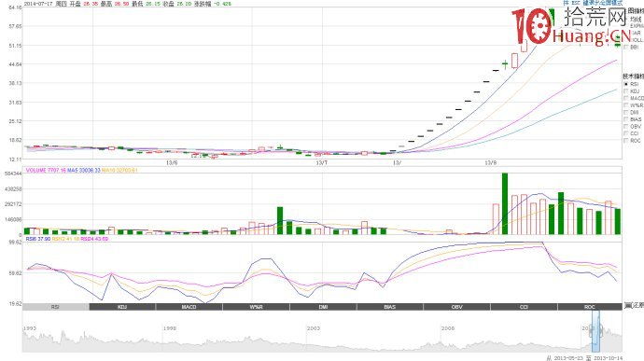Screen dimensions: 644x361
Task: Tick the DMI checkbox in side panel
Action: [x=626, y=112]
